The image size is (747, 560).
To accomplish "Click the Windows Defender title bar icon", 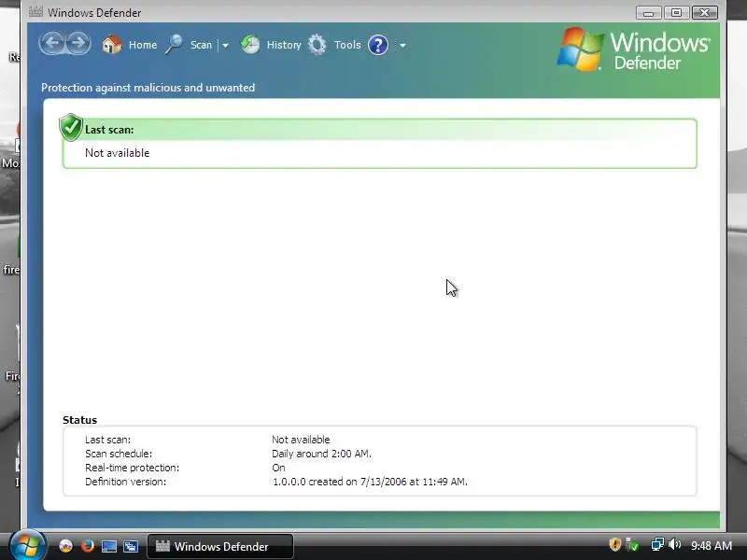I will coord(35,12).
